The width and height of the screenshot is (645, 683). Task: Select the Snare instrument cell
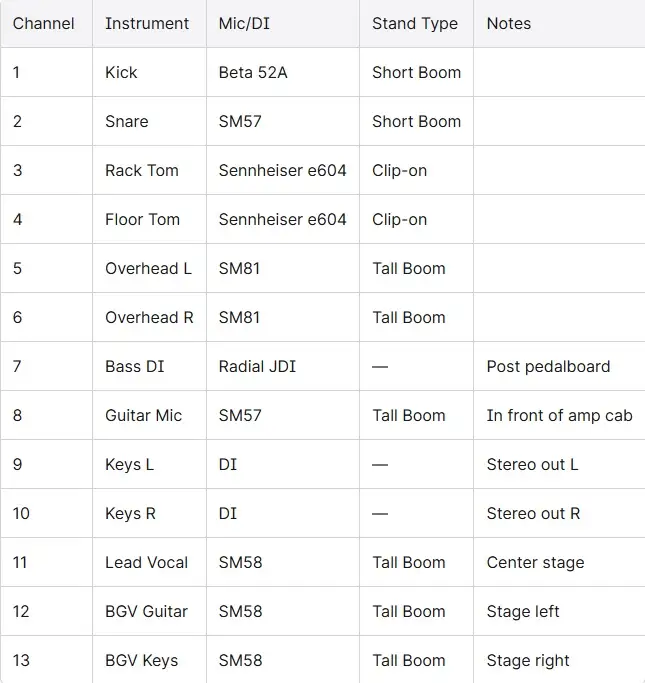[x=126, y=121]
